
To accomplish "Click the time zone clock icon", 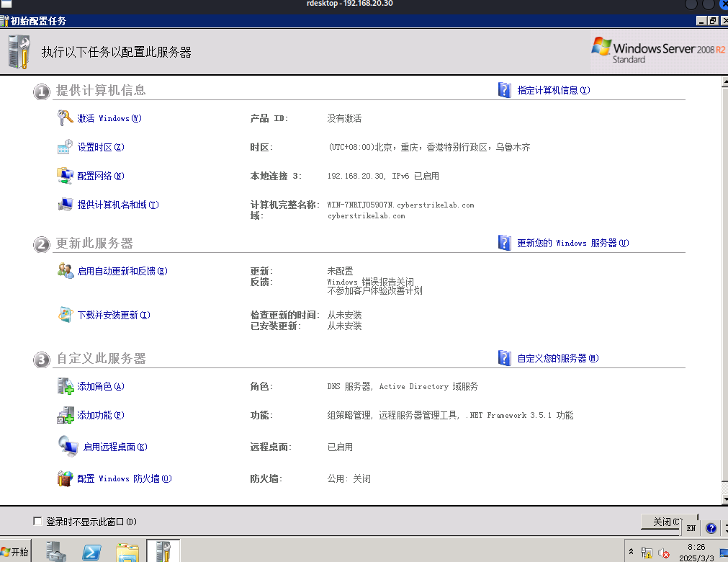I will tap(66, 147).
